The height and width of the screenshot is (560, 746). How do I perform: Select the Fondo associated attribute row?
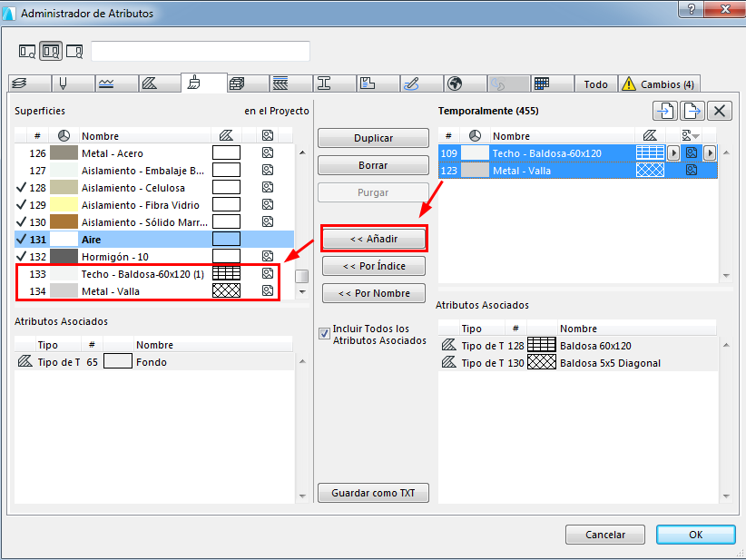[x=154, y=361]
